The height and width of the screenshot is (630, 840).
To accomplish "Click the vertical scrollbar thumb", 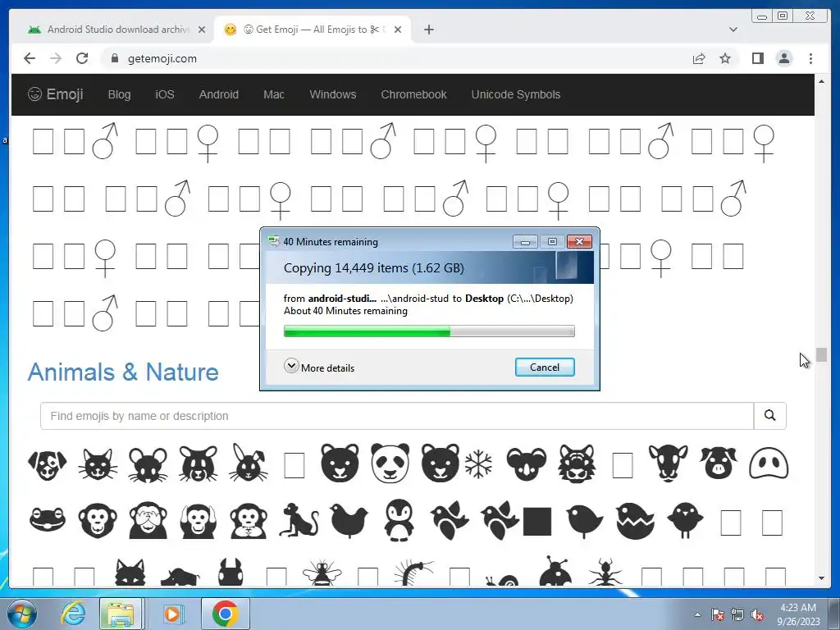I will pyautogui.click(x=821, y=354).
